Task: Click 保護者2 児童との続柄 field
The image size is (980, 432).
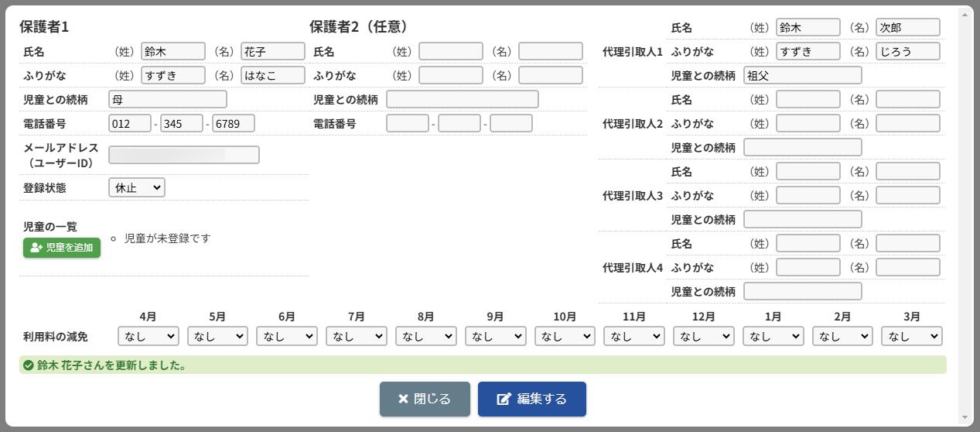Action: click(462, 99)
